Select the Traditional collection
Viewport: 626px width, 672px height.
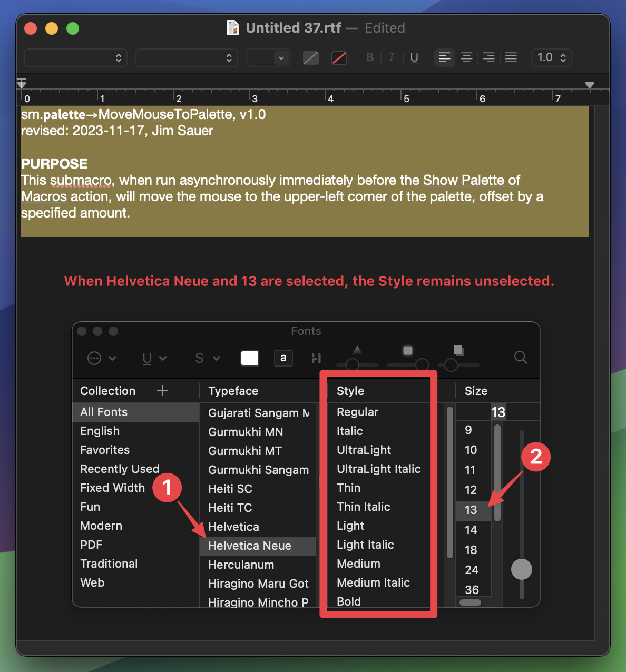pyautogui.click(x=135, y=564)
